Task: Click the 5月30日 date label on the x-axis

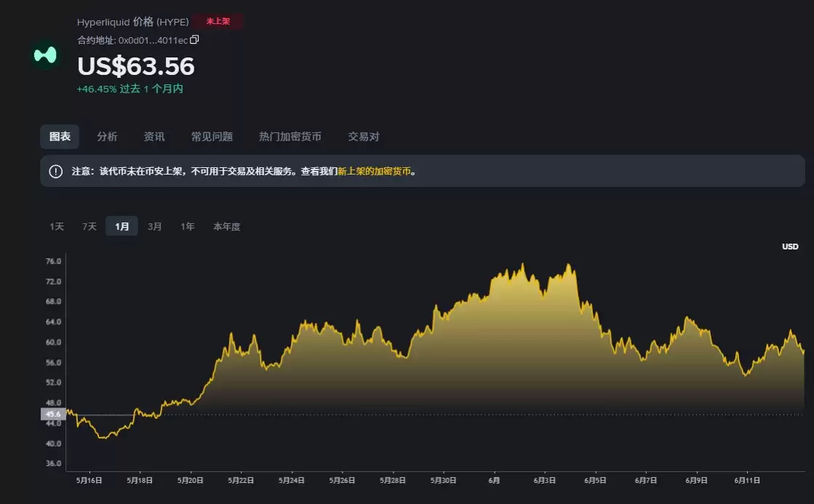Action: pos(443,481)
